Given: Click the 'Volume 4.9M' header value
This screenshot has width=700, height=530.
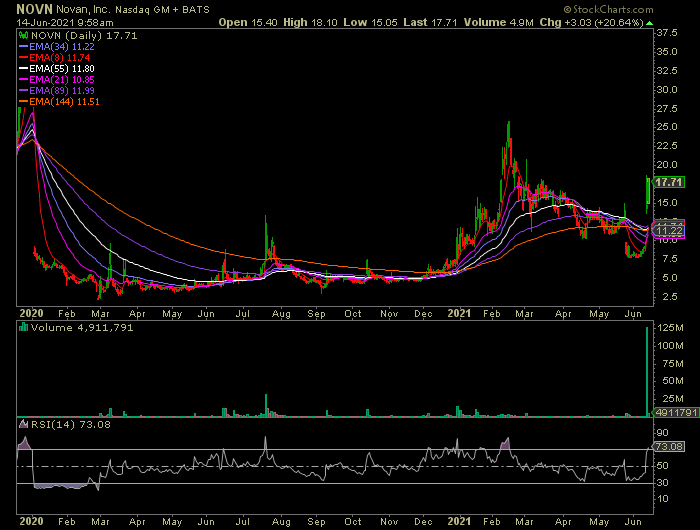Looking at the screenshot, I should 498,22.
